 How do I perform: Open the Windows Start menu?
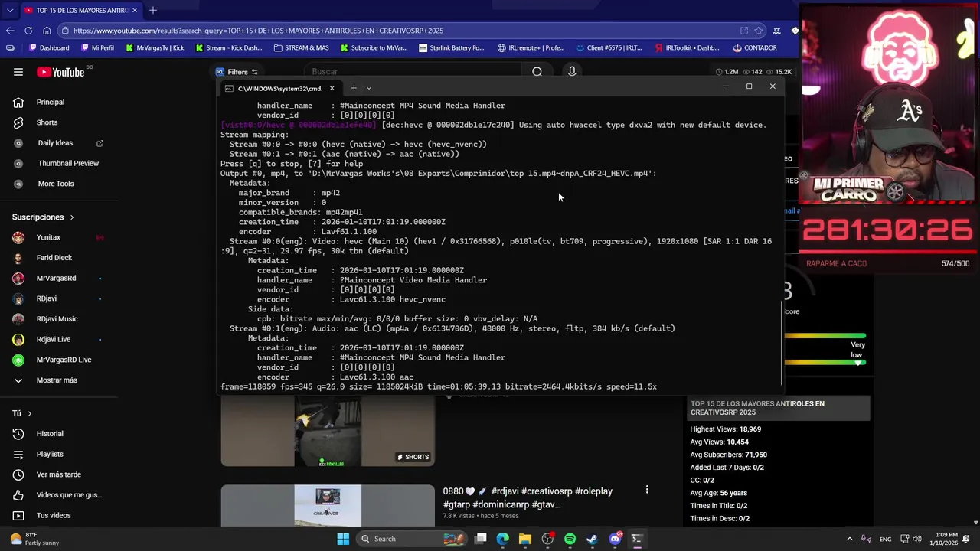click(x=343, y=539)
